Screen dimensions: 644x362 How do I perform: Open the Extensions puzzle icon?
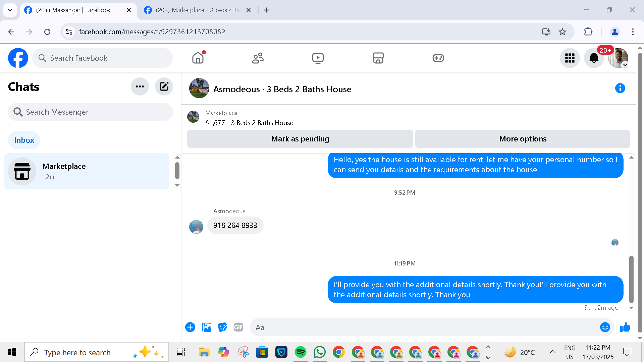pyautogui.click(x=588, y=32)
